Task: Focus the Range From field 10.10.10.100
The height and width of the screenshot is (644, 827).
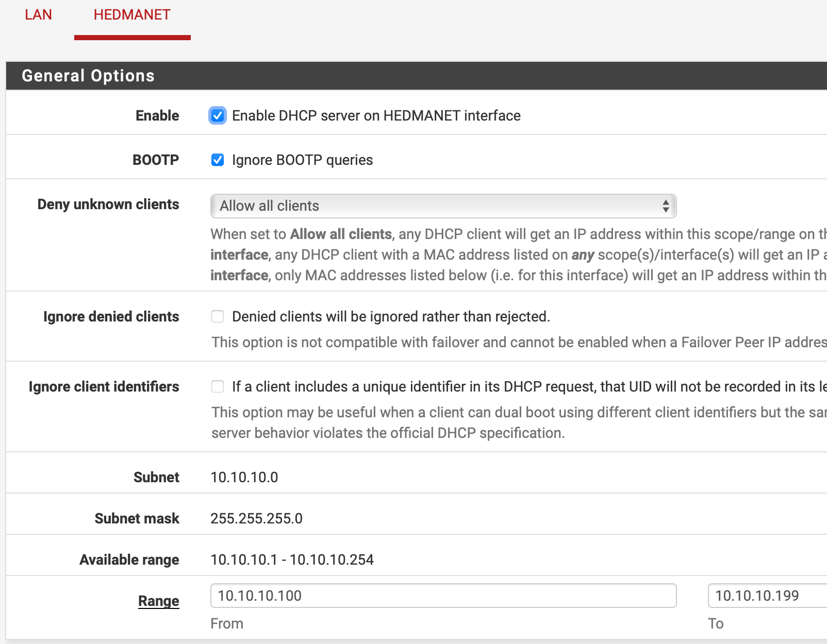Action: tap(443, 596)
